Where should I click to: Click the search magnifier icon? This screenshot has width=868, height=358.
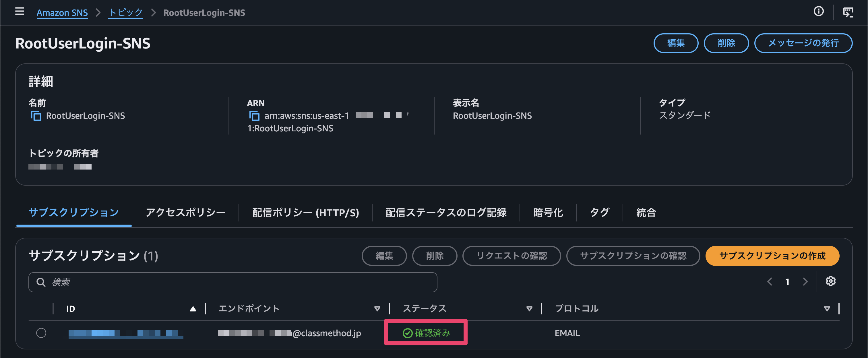pyautogui.click(x=41, y=282)
